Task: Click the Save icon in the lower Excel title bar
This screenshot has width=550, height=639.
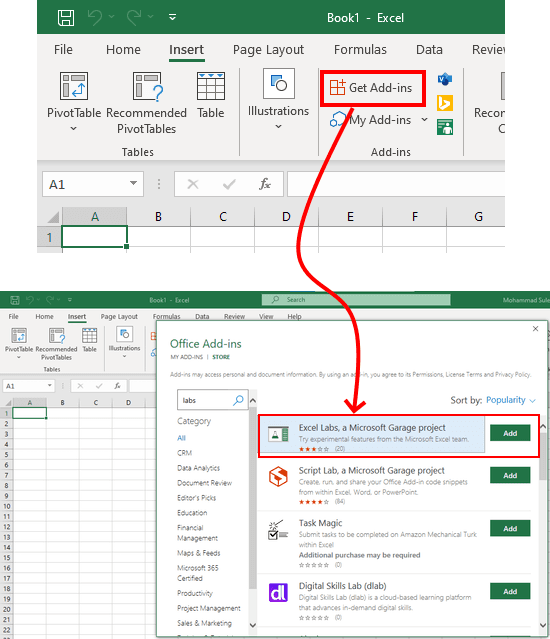Action: tap(15, 300)
